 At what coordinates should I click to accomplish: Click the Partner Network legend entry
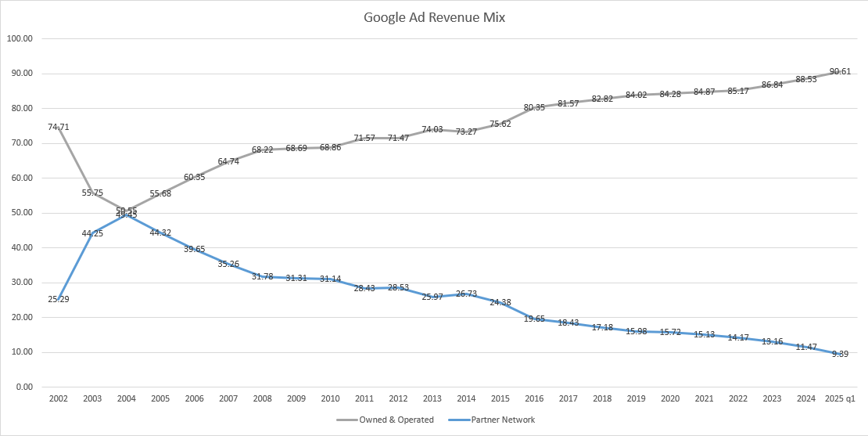click(x=490, y=420)
